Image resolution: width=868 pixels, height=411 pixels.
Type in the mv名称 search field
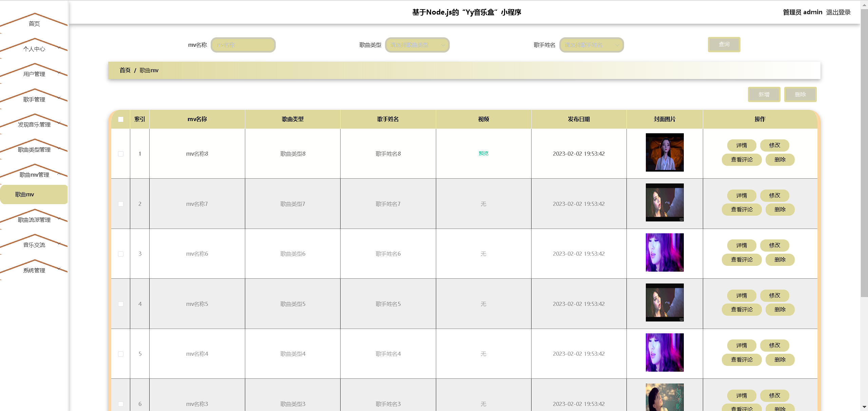[x=243, y=45]
